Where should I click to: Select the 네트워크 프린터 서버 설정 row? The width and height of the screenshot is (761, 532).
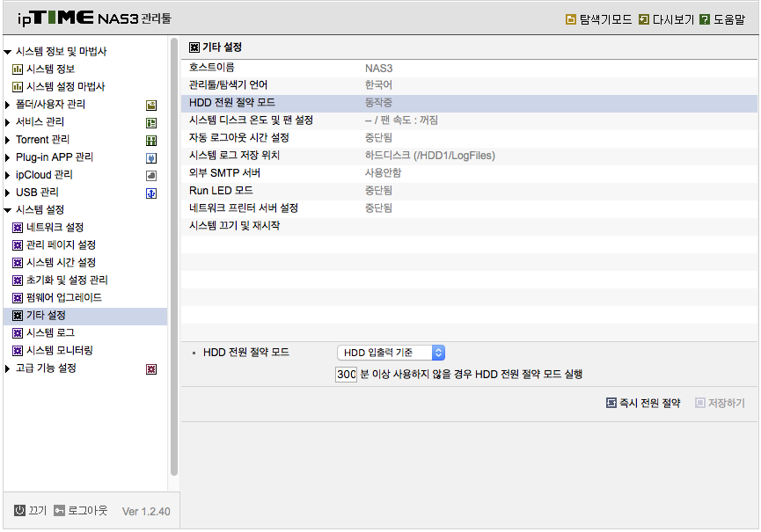pos(469,208)
